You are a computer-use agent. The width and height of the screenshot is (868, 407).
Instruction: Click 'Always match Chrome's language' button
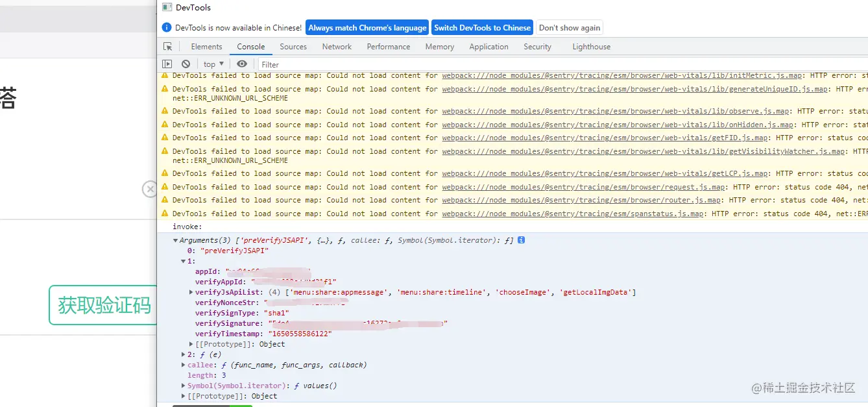pos(367,27)
